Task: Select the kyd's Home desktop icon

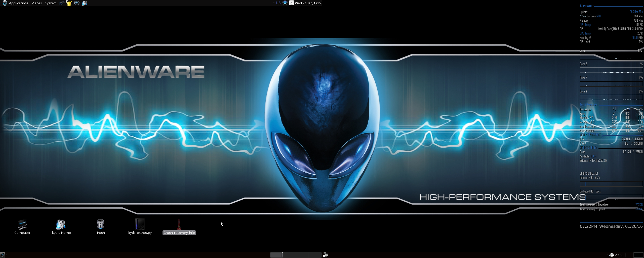Action: pyautogui.click(x=61, y=227)
